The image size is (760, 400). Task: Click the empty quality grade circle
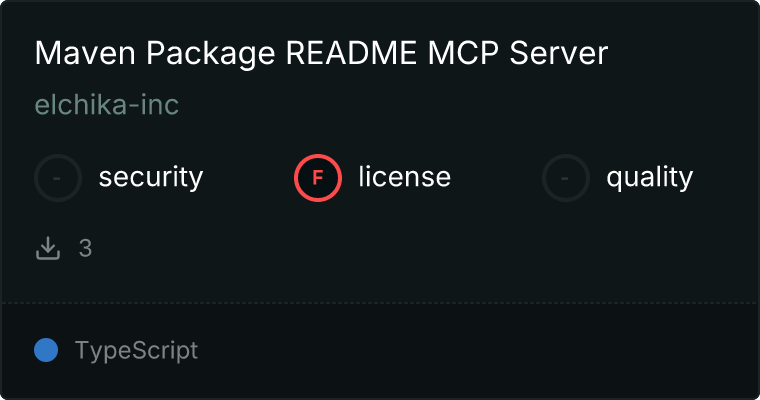(x=566, y=178)
